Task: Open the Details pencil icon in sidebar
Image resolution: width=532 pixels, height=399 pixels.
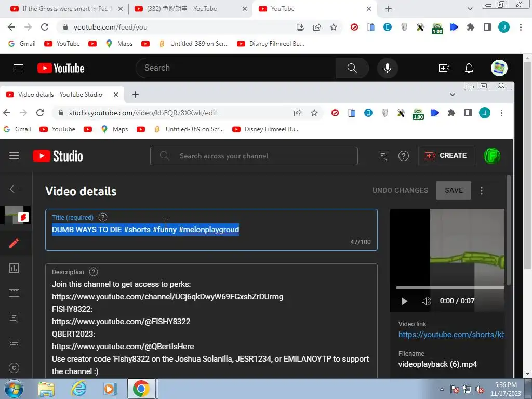Action: point(14,243)
